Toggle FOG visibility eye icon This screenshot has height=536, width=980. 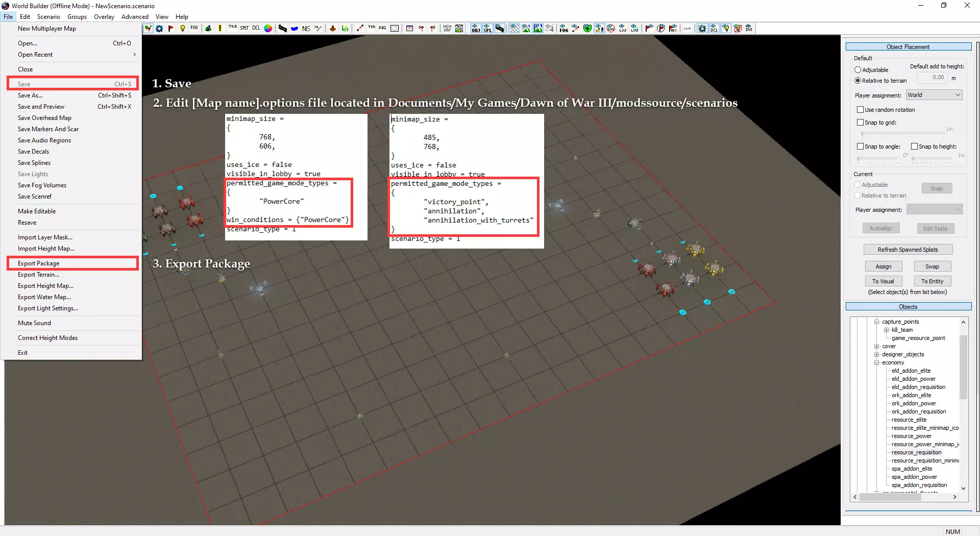pyautogui.click(x=563, y=29)
